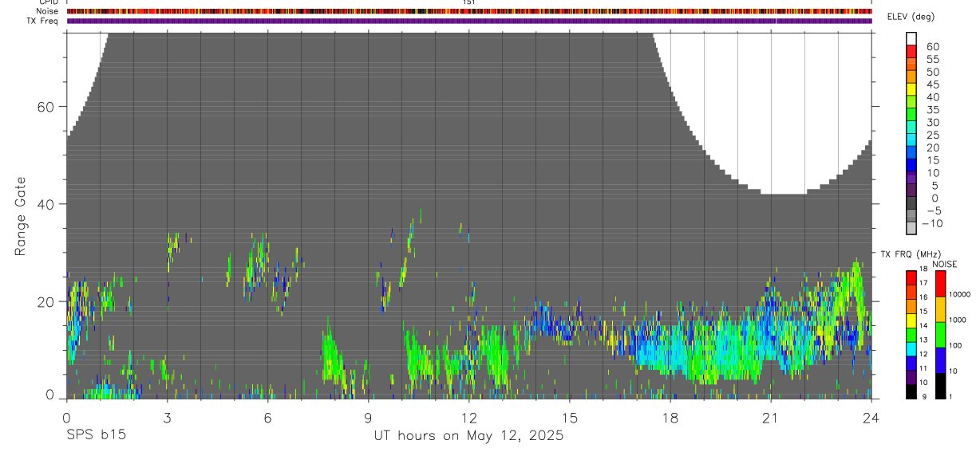Click the '3' tick label on the UT hours axis
Screen dimensions: 980x452
coord(167,417)
